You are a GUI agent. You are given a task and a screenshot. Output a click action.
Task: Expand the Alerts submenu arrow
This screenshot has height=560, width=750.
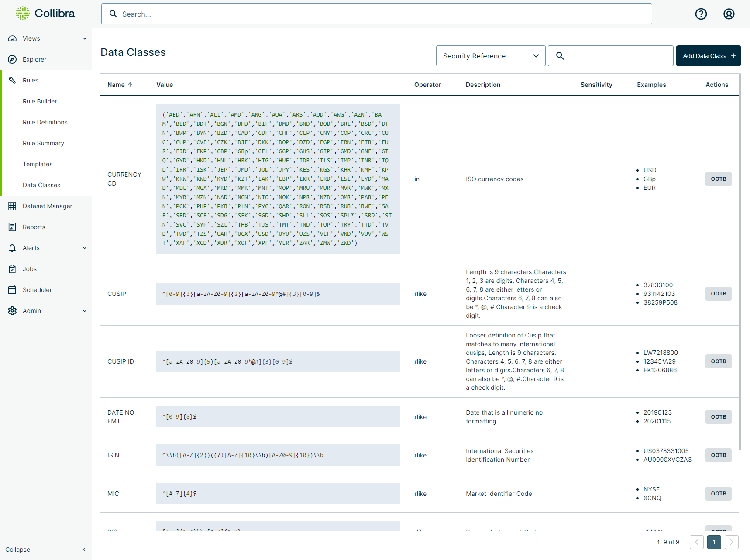coord(85,248)
